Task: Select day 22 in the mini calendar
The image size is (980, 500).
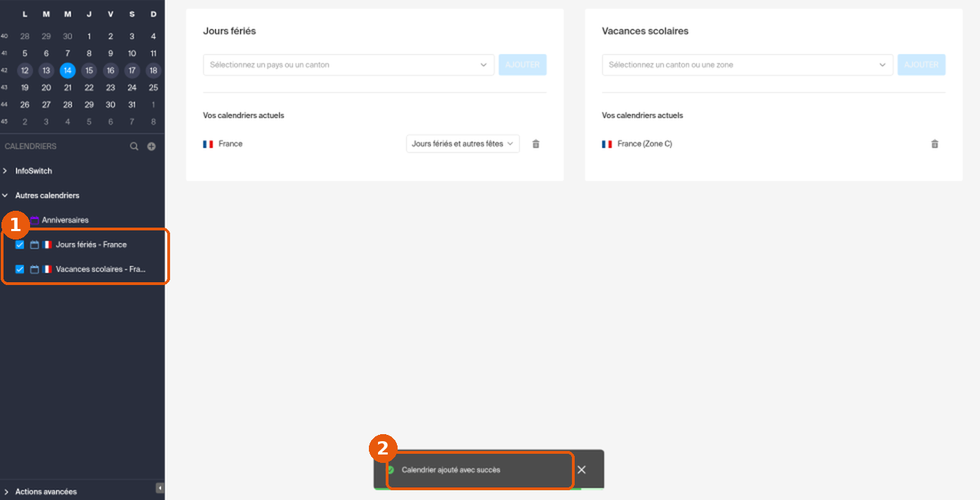Action: (x=89, y=88)
